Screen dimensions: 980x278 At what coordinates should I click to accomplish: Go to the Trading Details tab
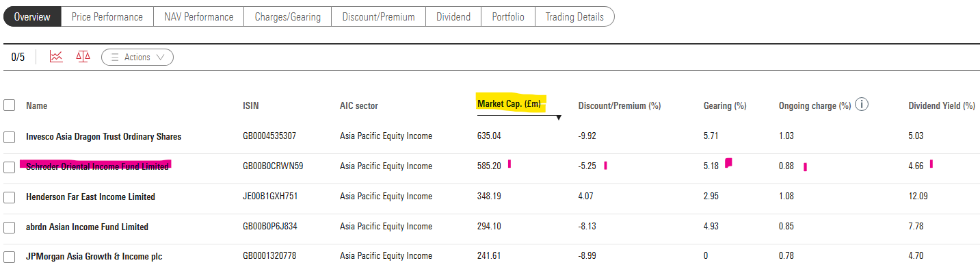574,17
